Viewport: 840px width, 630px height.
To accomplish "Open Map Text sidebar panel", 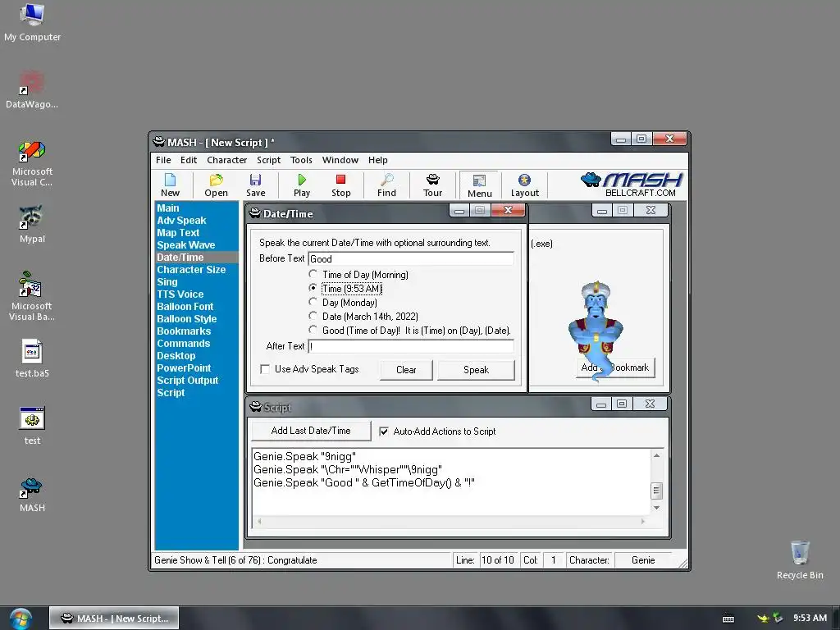I will 178,232.
